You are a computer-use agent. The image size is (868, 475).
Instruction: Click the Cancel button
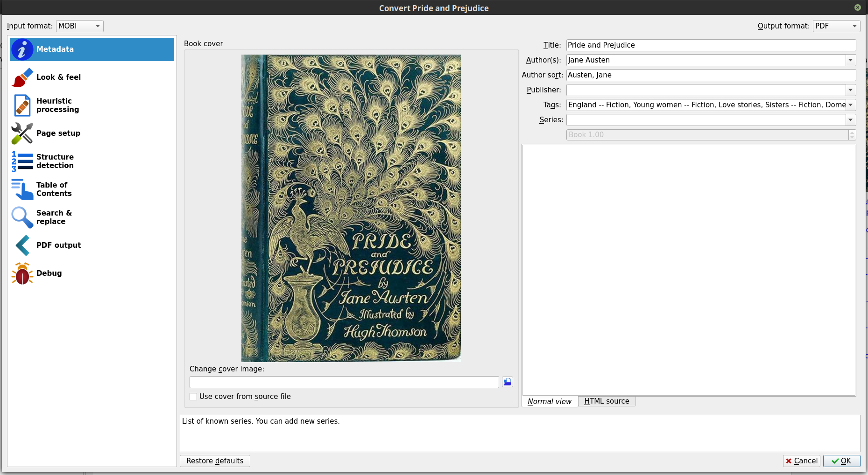(x=801, y=461)
